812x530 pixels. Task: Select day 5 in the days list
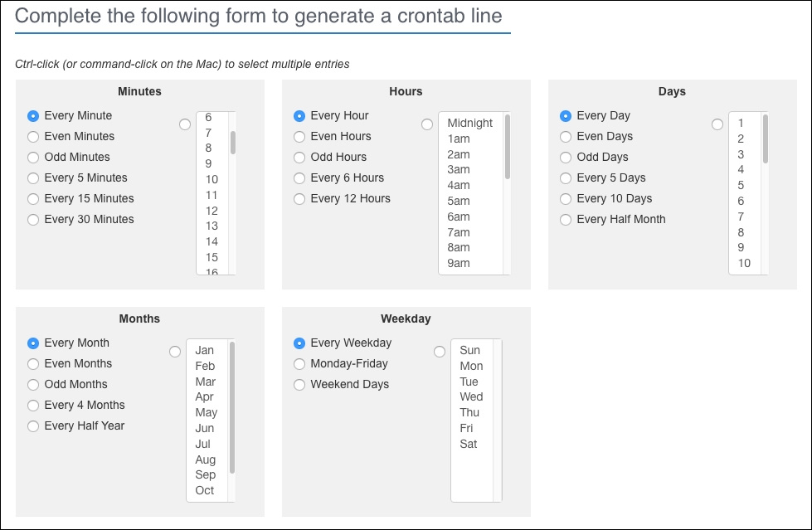[x=741, y=185]
